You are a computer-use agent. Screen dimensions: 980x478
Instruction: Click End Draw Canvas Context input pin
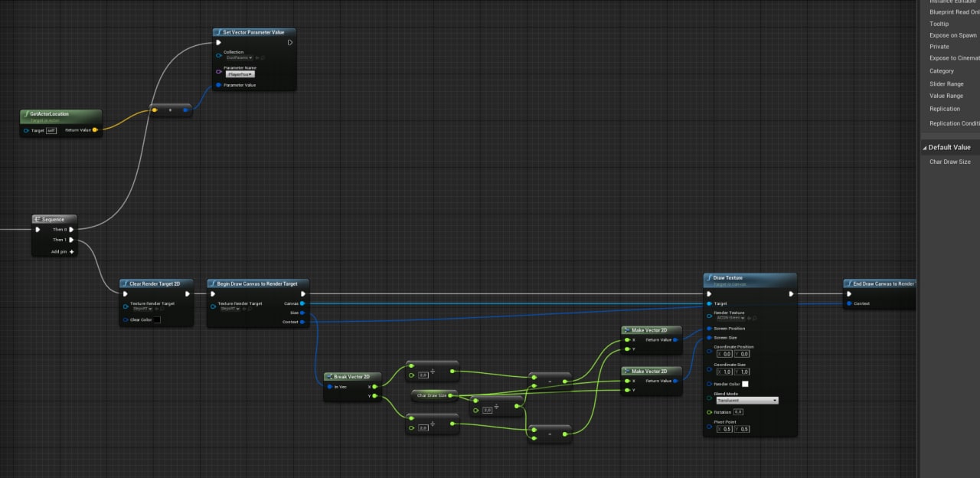849,303
